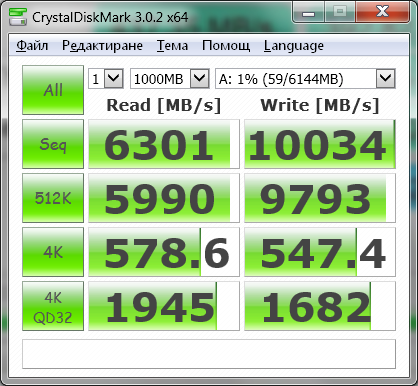Start the 4K QD32 test
Viewport: 418px width, 386px height.
(53, 306)
